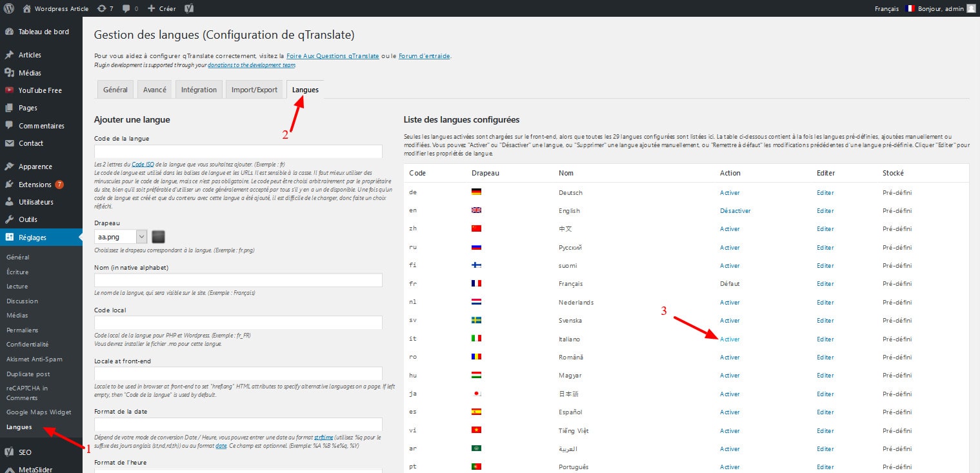Switch to the Intégration tab
980x473 pixels.
199,90
